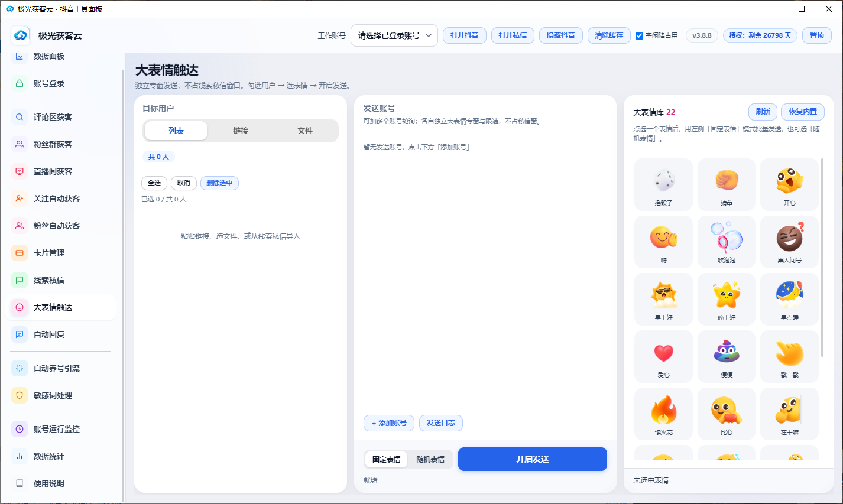Open the 请选择已登录账号 work account dropdown
Screen dimensions: 843x504
(x=394, y=35)
